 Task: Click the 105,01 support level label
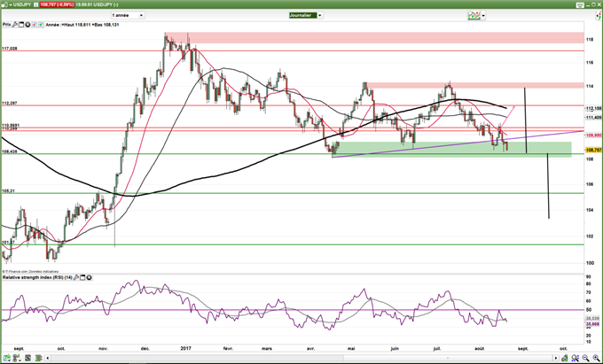(9, 190)
